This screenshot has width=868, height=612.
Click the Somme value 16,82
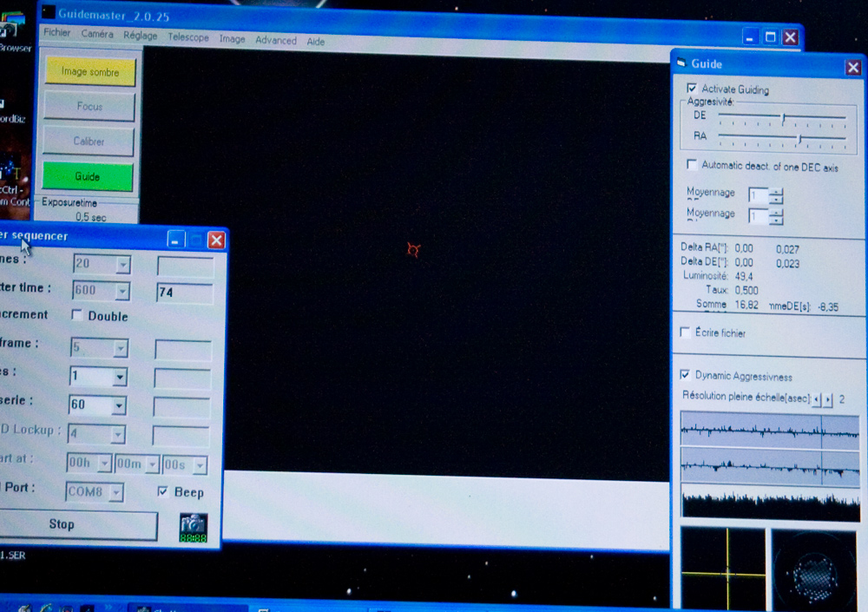[x=746, y=305]
